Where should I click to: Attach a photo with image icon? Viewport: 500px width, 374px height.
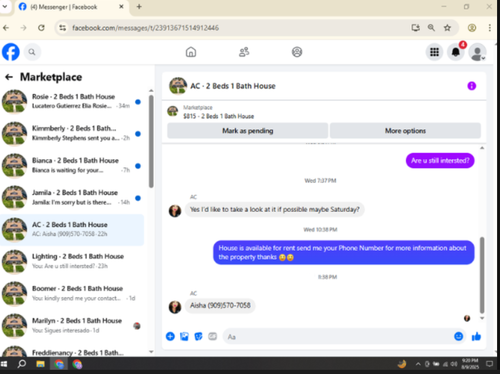pos(184,337)
